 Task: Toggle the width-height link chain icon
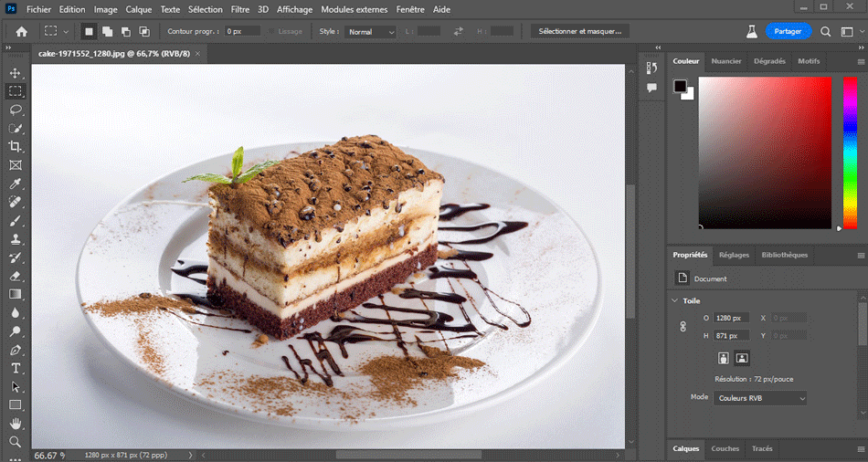click(x=682, y=327)
